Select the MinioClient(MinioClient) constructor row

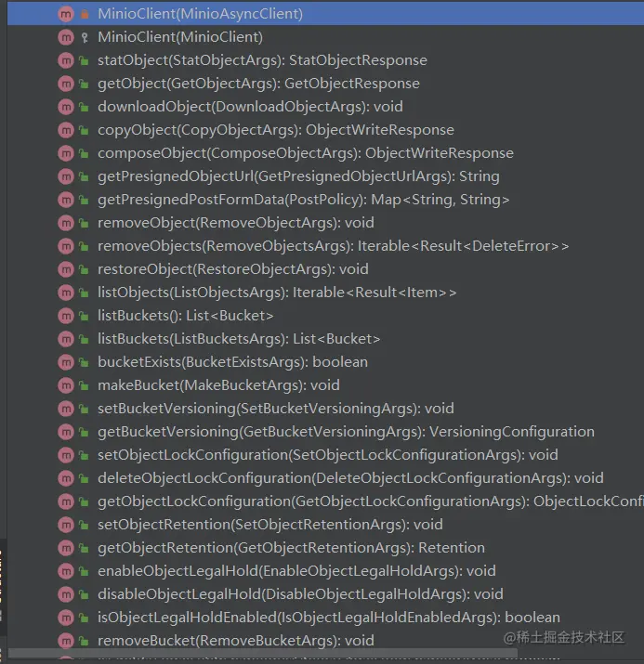[x=325, y=37]
